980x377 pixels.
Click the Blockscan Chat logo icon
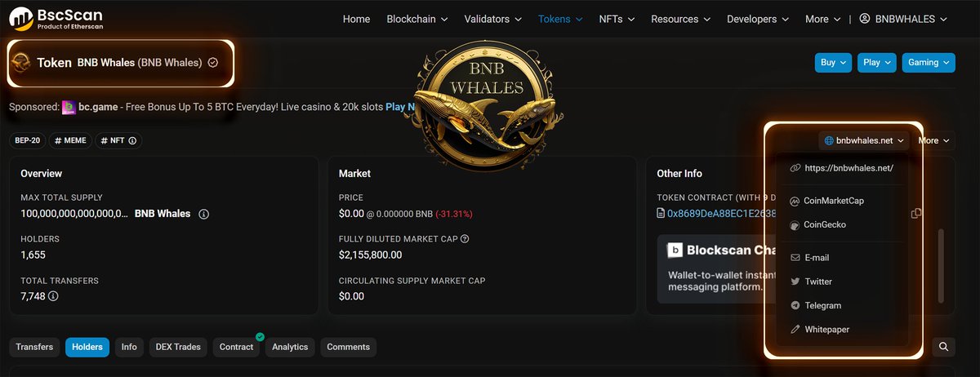click(675, 251)
